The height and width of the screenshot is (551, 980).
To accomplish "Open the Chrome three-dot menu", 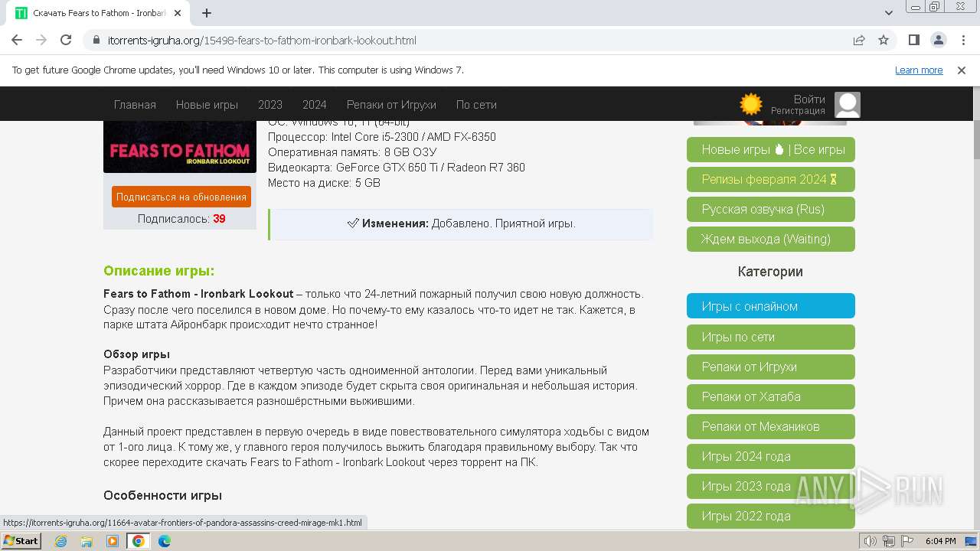I will [963, 40].
